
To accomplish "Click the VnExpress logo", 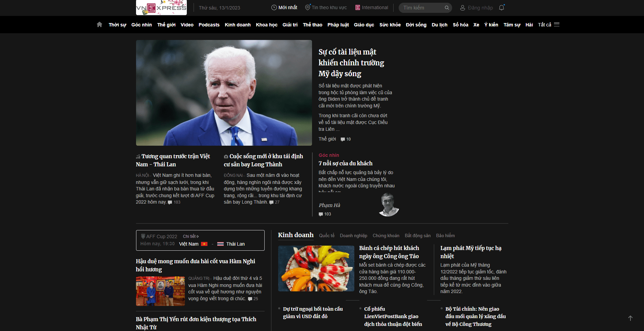I will point(161,7).
